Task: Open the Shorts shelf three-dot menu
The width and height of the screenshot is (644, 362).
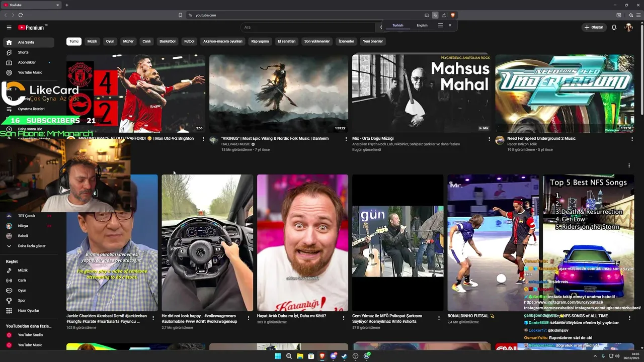Action: [629, 165]
